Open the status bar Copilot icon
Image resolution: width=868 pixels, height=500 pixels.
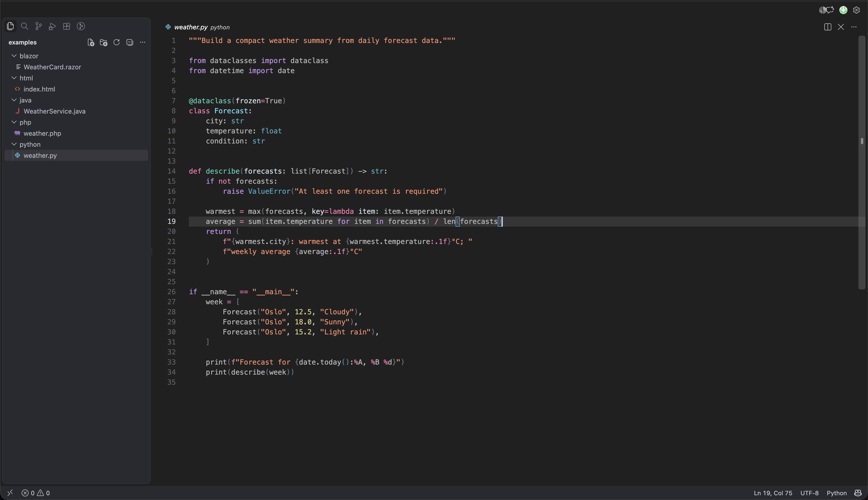pyautogui.click(x=858, y=493)
